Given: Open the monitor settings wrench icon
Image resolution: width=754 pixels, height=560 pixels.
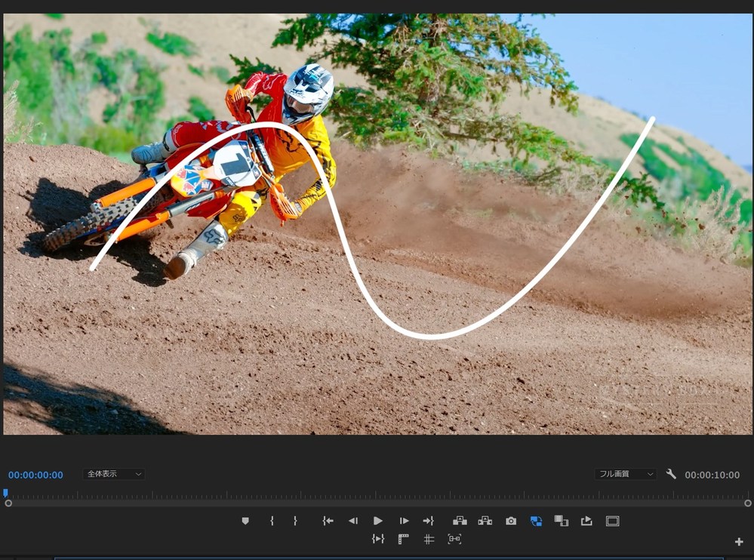Looking at the screenshot, I should click(671, 475).
